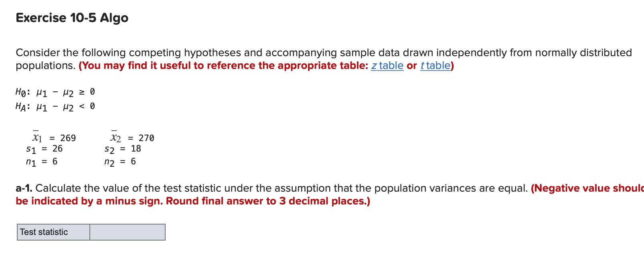Select the null hypothesis H0 line
Viewport: 644px width, 255px height.
click(x=55, y=91)
